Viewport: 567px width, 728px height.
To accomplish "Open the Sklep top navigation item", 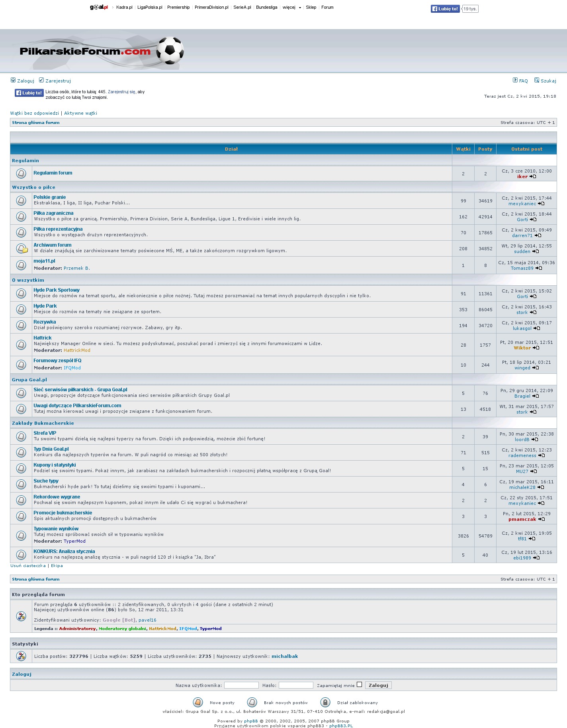I will [311, 7].
